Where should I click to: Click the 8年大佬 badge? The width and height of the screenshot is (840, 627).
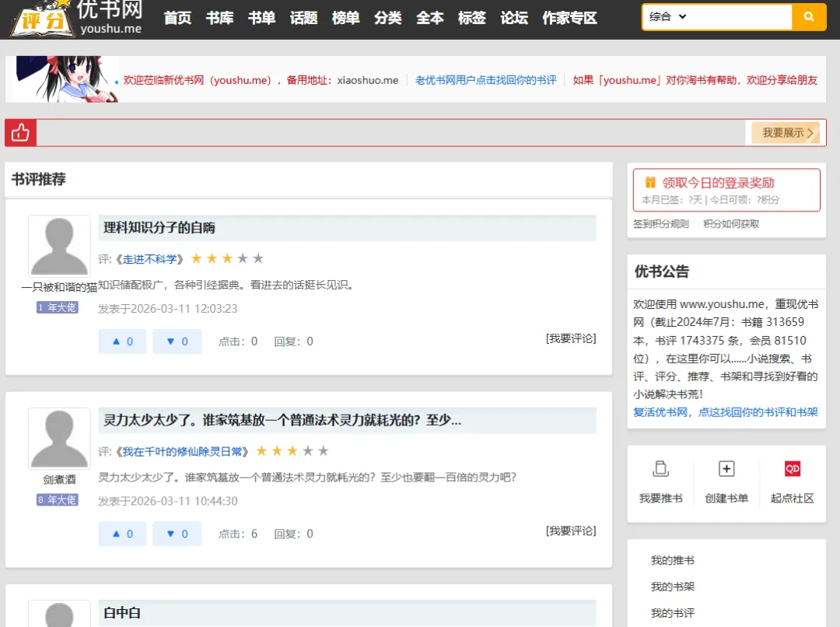click(x=58, y=499)
